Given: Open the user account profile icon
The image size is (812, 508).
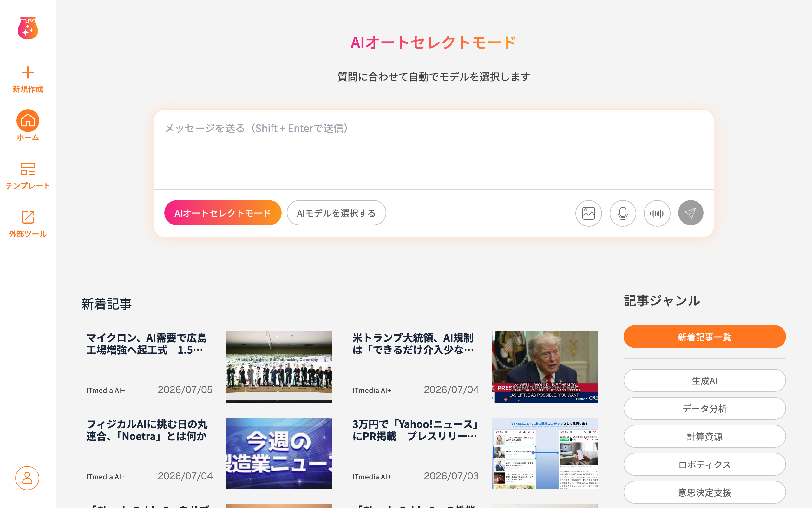Looking at the screenshot, I should click(x=27, y=478).
